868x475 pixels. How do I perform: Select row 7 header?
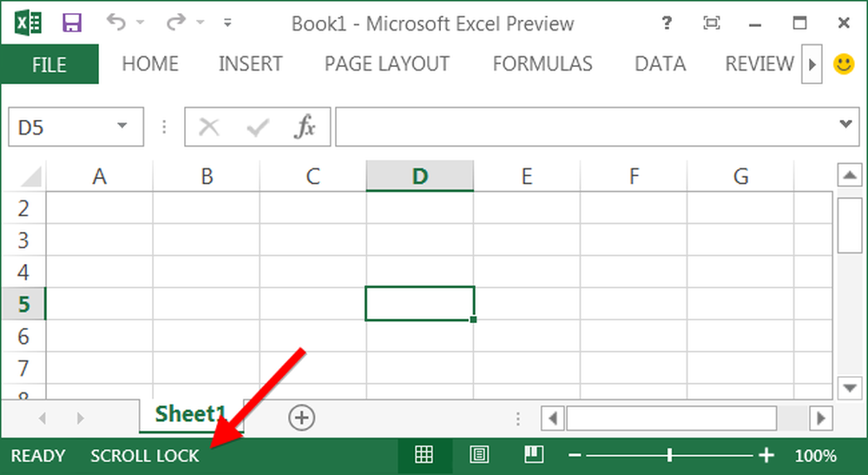(23, 367)
